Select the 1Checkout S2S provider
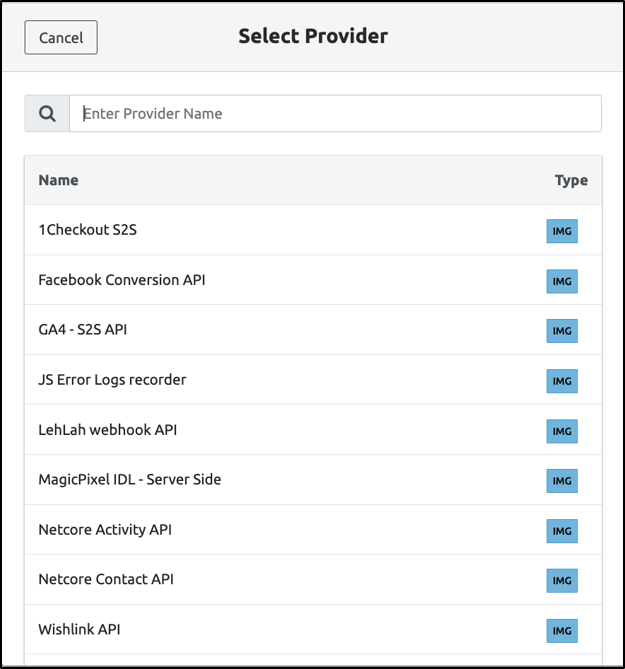Viewport: 625px width, 669px height. point(313,230)
